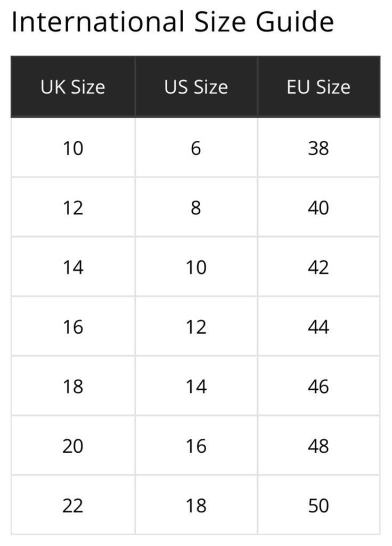The width and height of the screenshot is (392, 546).
Task: Select the UK size 12 cell
Action: tap(72, 207)
